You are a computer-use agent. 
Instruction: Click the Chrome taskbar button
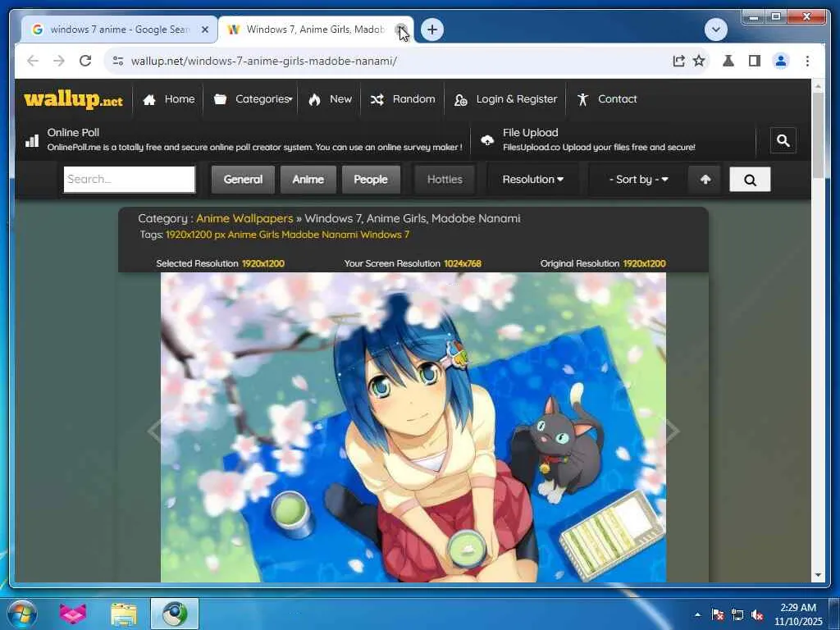click(x=175, y=614)
